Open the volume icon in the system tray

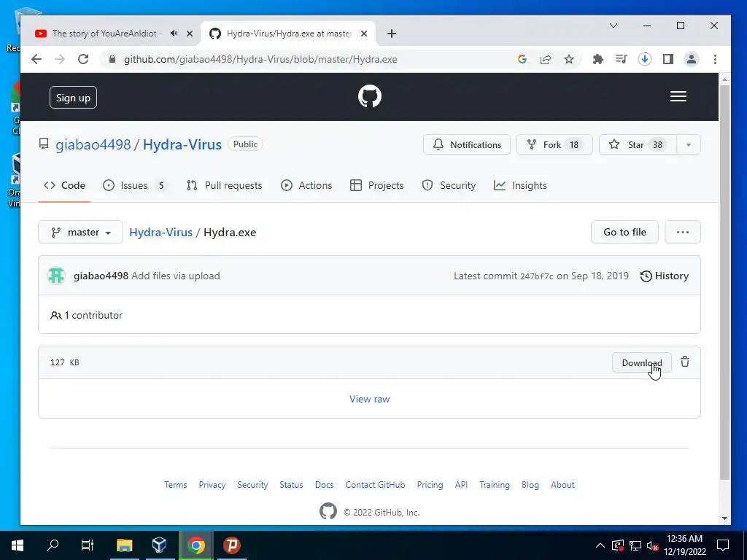(x=652, y=545)
